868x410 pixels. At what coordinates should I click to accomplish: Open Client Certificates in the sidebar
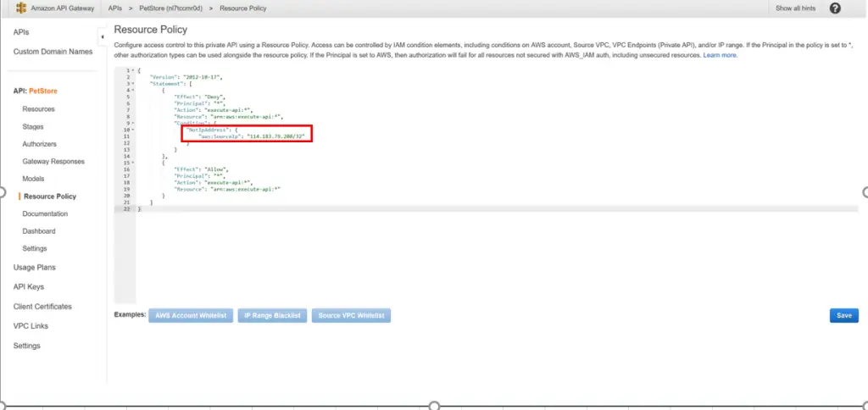tap(42, 307)
